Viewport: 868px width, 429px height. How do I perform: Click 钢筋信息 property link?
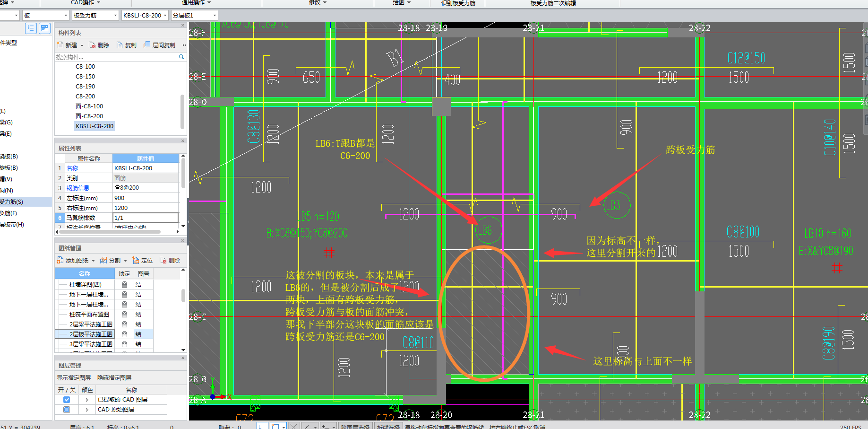click(x=78, y=188)
